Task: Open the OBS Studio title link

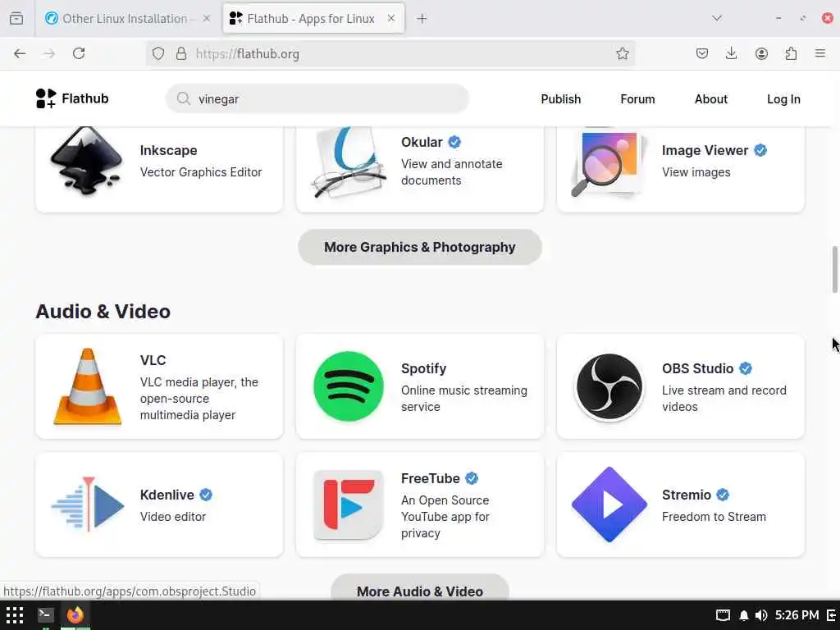Action: coord(697,368)
